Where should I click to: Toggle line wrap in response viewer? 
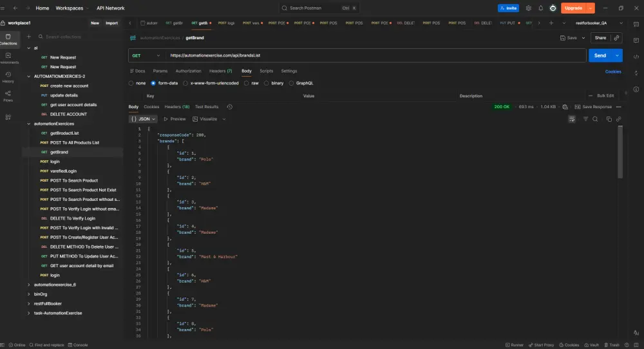[x=572, y=119]
